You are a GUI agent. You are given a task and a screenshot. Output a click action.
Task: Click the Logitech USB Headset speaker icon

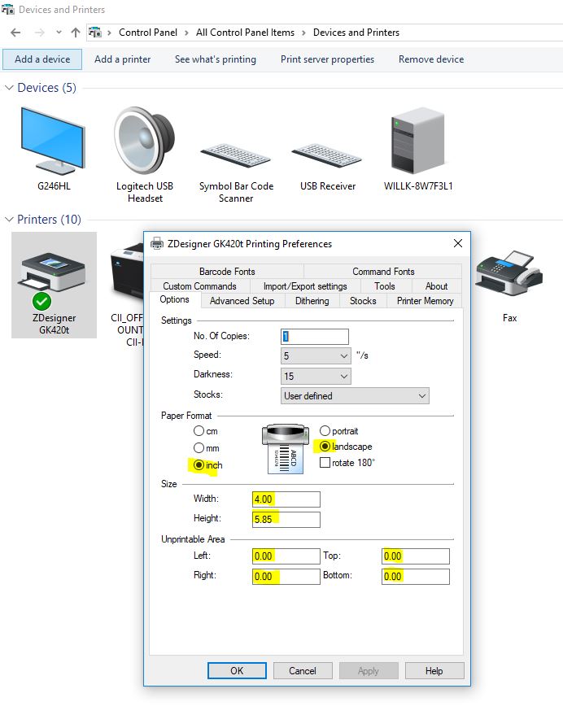coord(144,142)
